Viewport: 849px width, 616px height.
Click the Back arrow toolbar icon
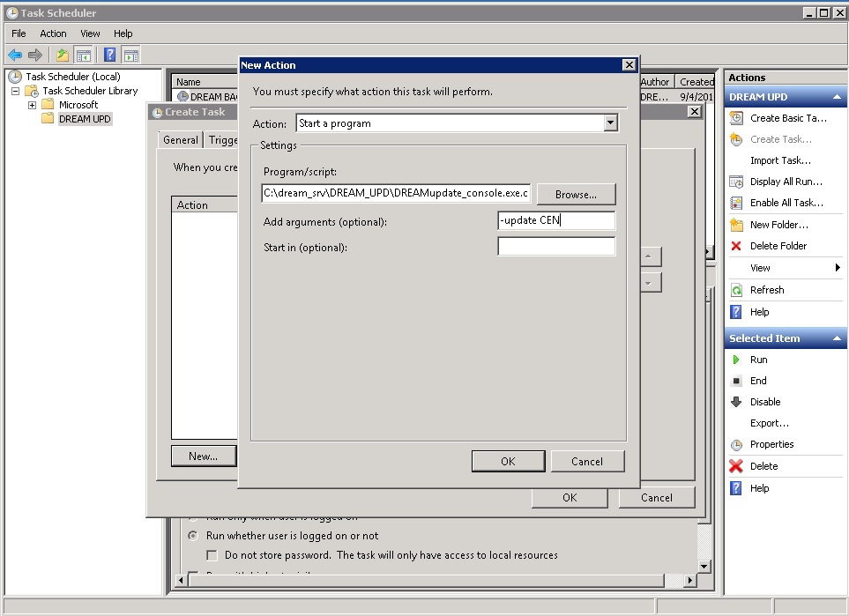[x=15, y=55]
